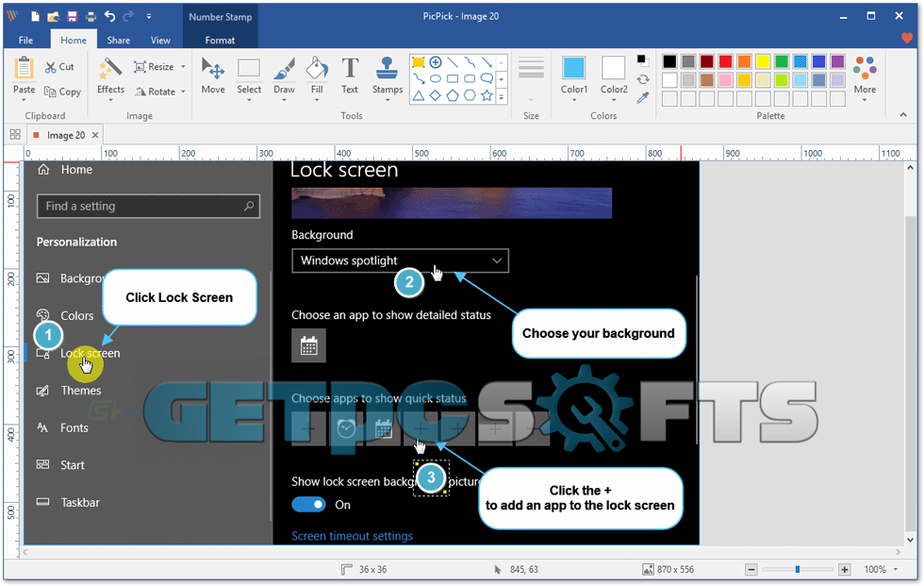Pick the triangle shape
This screenshot has width=924, height=586.
tap(419, 95)
